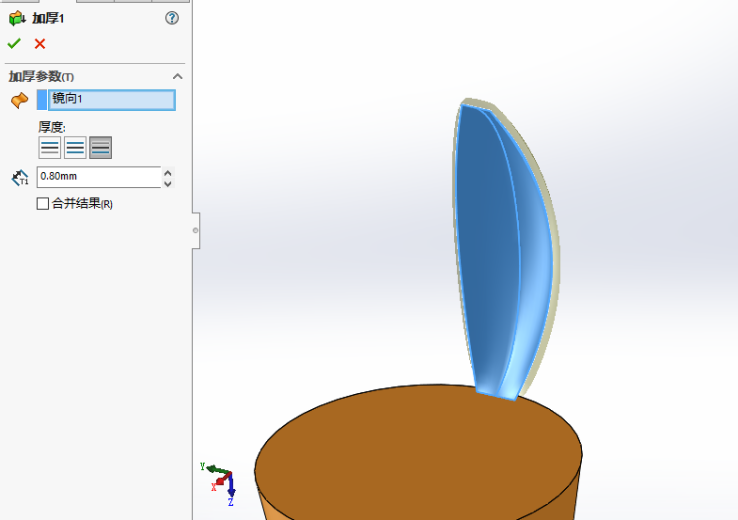Select middle thickness side option

75,148
